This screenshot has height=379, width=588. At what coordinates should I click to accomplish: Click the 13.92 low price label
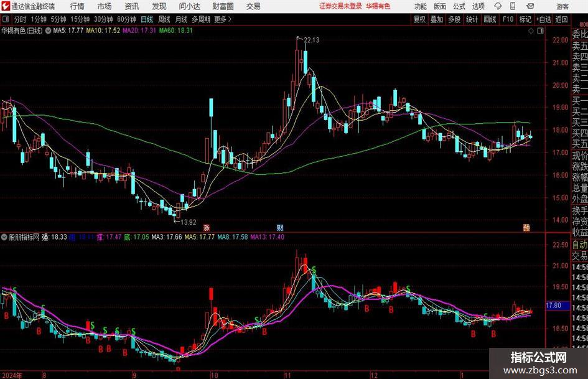pos(189,222)
